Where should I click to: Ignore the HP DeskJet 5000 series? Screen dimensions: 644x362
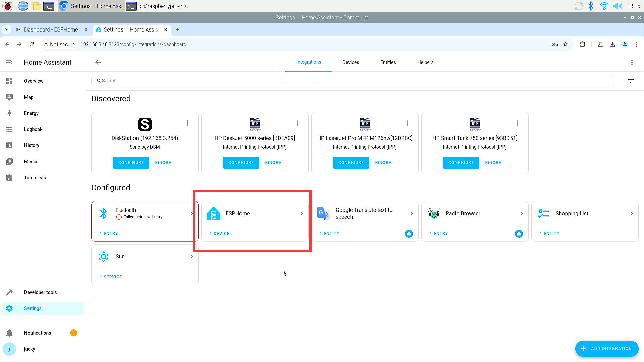(273, 163)
